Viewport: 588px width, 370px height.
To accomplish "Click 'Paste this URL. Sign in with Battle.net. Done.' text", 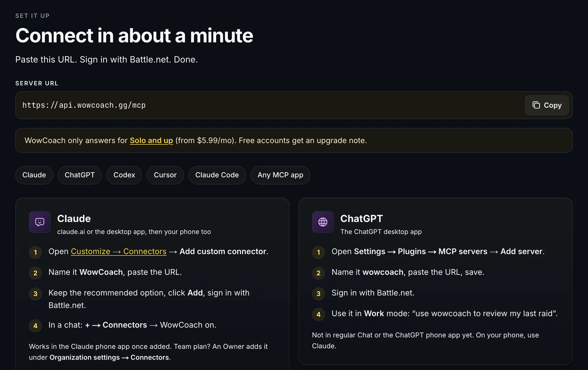I will pos(107,60).
